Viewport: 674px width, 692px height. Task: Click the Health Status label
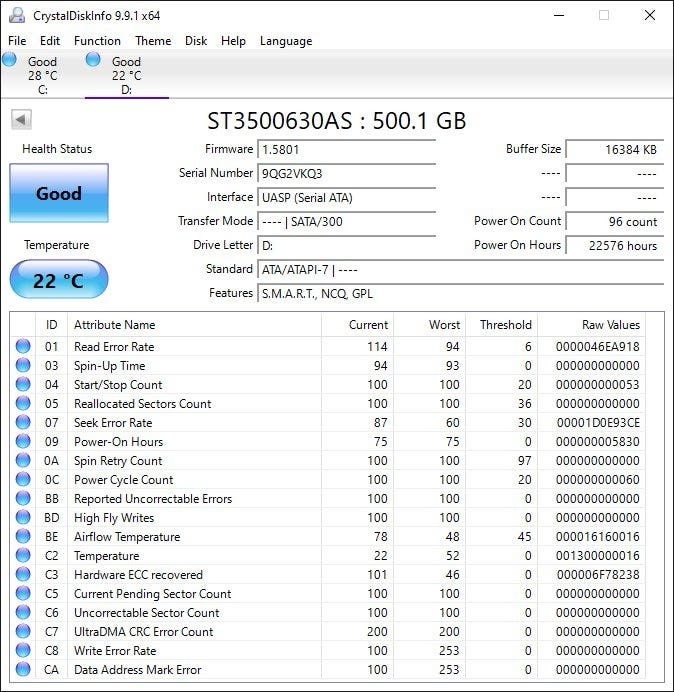(x=57, y=149)
